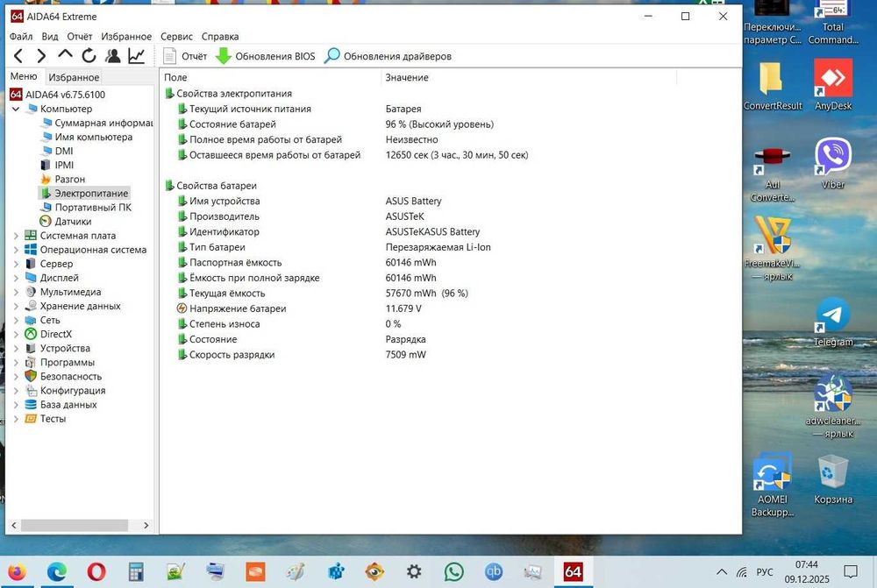This screenshot has height=588, width=877.
Task: Select the DMI tree item
Action: click(57, 151)
